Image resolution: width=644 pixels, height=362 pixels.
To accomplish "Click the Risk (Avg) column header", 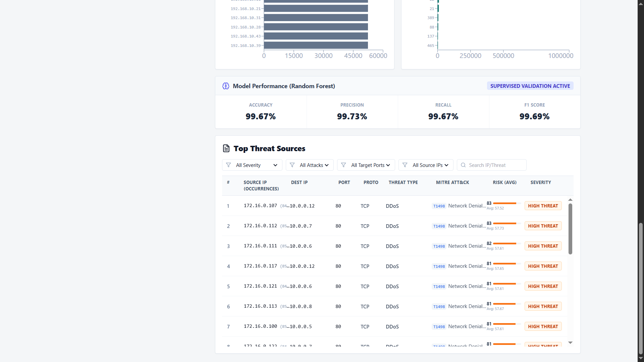I will point(504,182).
